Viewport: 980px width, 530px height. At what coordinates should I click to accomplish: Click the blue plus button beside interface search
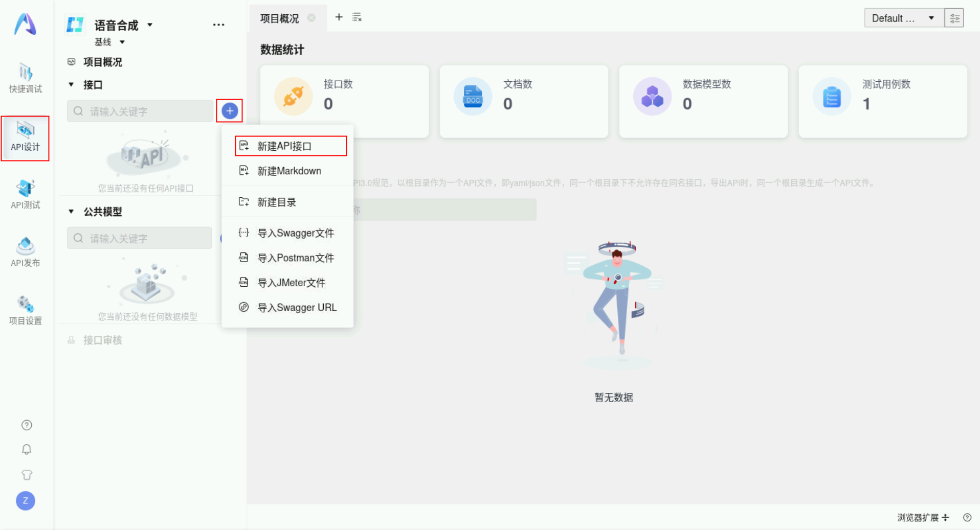229,110
